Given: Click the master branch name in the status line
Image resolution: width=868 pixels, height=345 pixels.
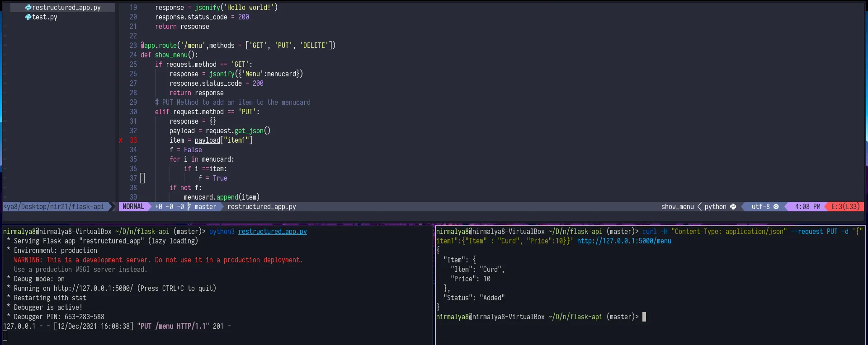Looking at the screenshot, I should (x=205, y=207).
